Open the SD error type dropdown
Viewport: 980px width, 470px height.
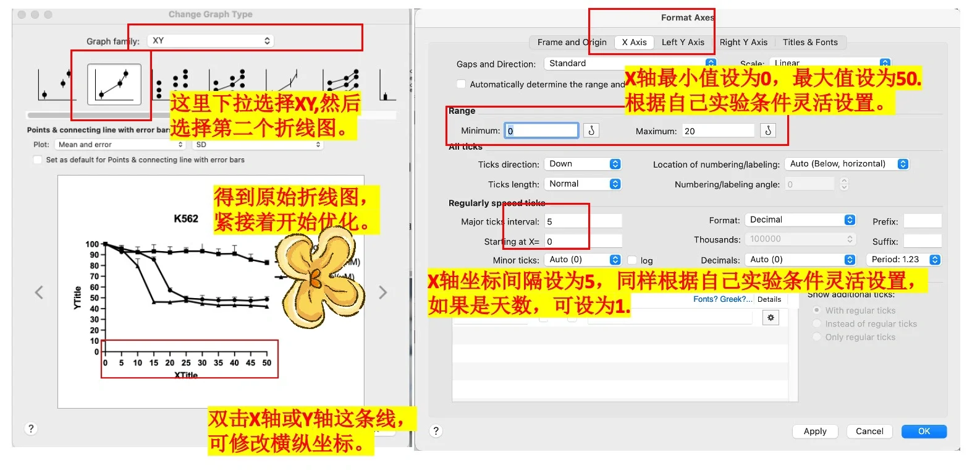coord(258,145)
